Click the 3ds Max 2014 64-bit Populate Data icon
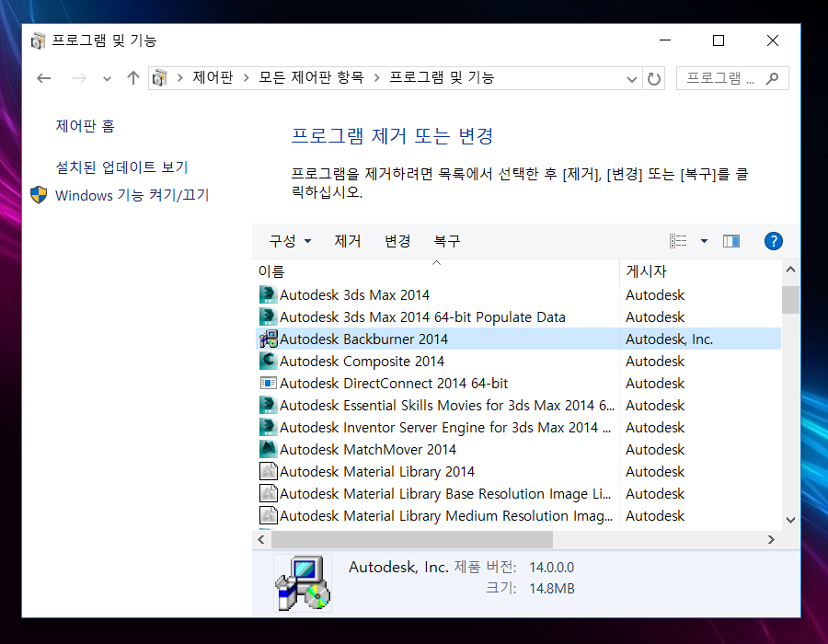This screenshot has width=828, height=644. tap(269, 316)
